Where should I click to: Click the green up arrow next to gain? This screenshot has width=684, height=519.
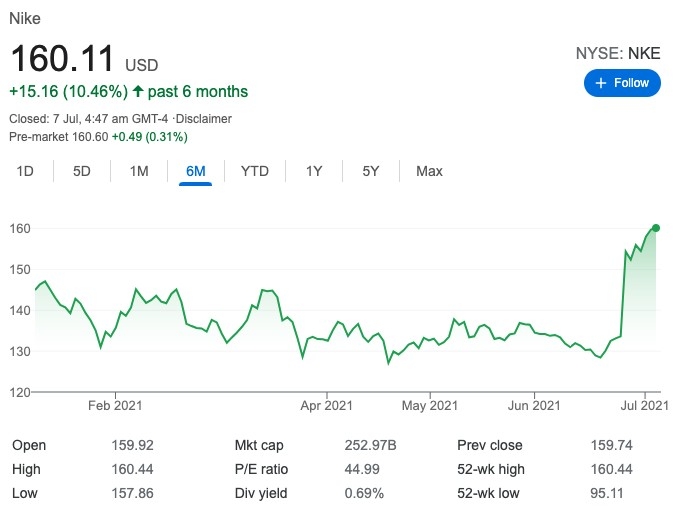(138, 91)
